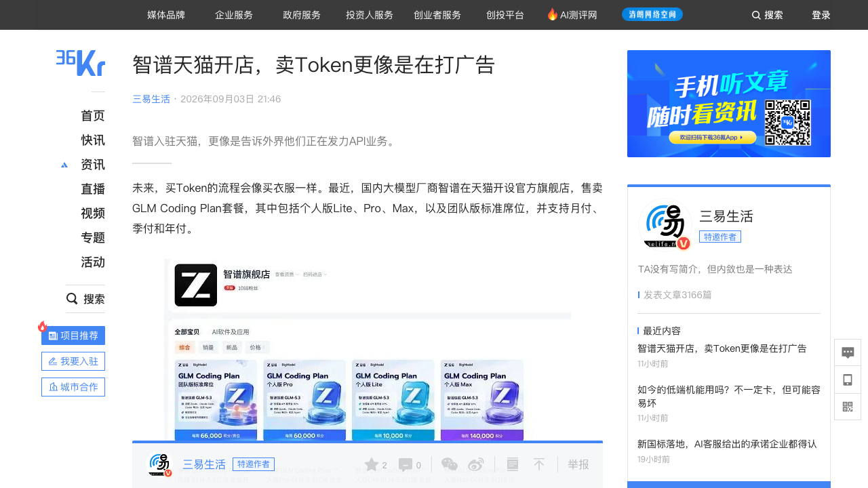Open article 如今的低端机能用吗
The height and width of the screenshot is (488, 868).
(x=729, y=396)
